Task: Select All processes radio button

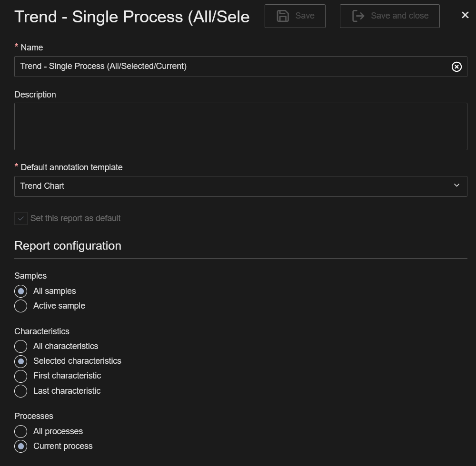Action: point(21,431)
